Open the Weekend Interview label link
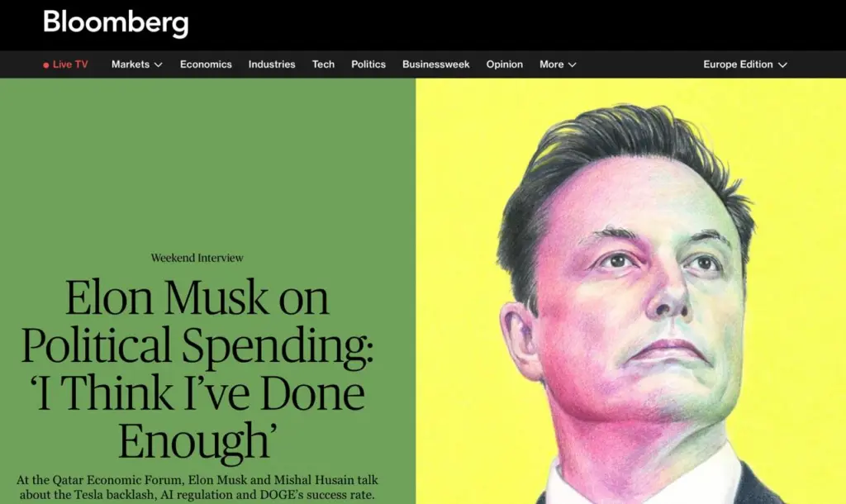The width and height of the screenshot is (846, 504). [x=197, y=258]
